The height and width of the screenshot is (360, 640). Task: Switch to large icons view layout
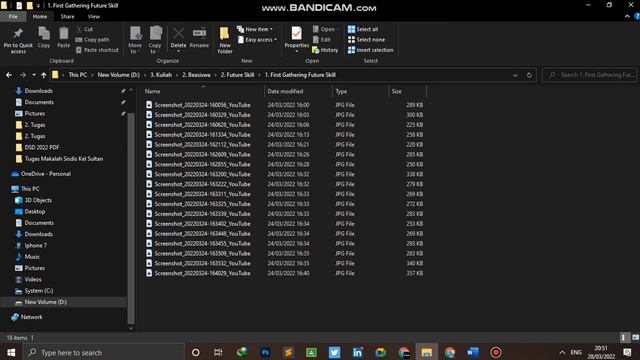pos(635,338)
